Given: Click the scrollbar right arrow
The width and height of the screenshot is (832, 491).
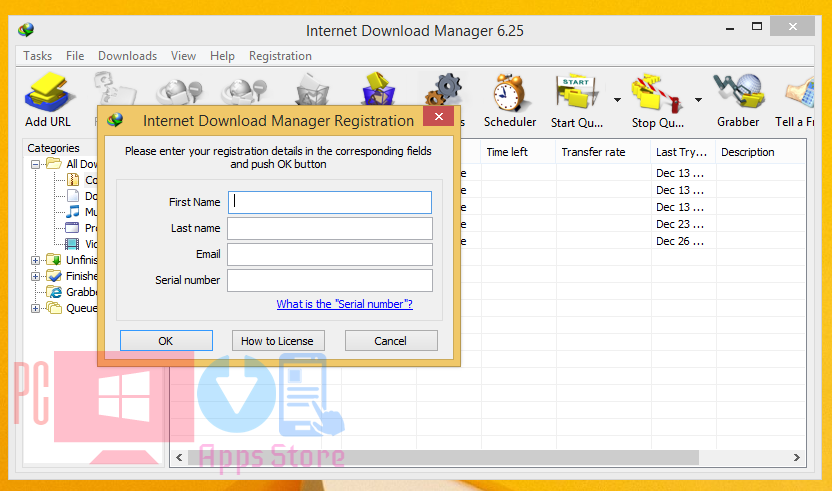Looking at the screenshot, I should point(796,458).
